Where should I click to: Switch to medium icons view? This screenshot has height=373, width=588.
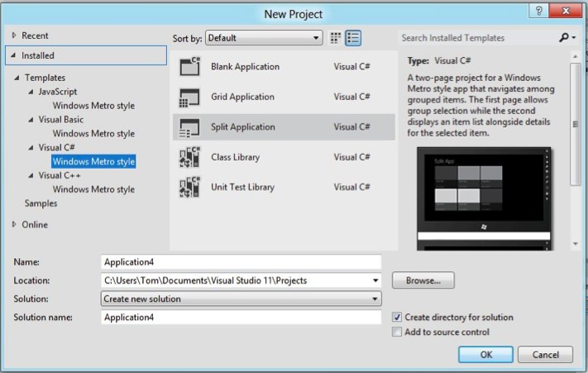click(x=336, y=38)
